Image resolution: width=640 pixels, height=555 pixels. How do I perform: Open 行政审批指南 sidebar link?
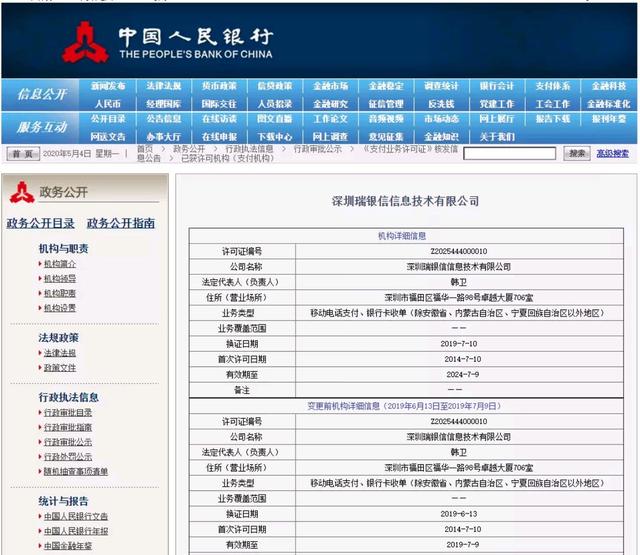[x=68, y=427]
